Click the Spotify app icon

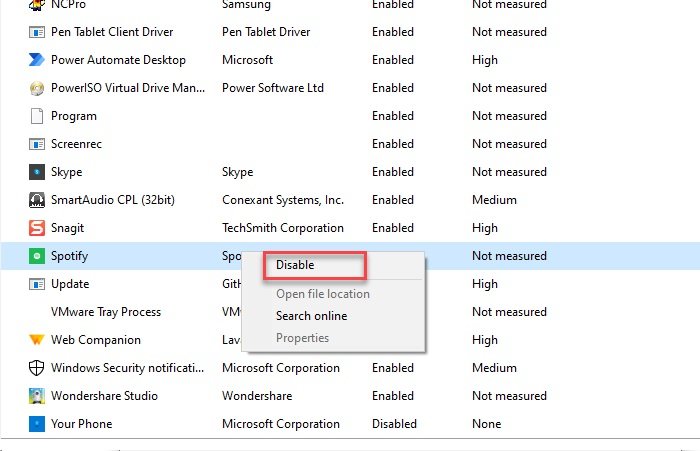pyautogui.click(x=37, y=256)
